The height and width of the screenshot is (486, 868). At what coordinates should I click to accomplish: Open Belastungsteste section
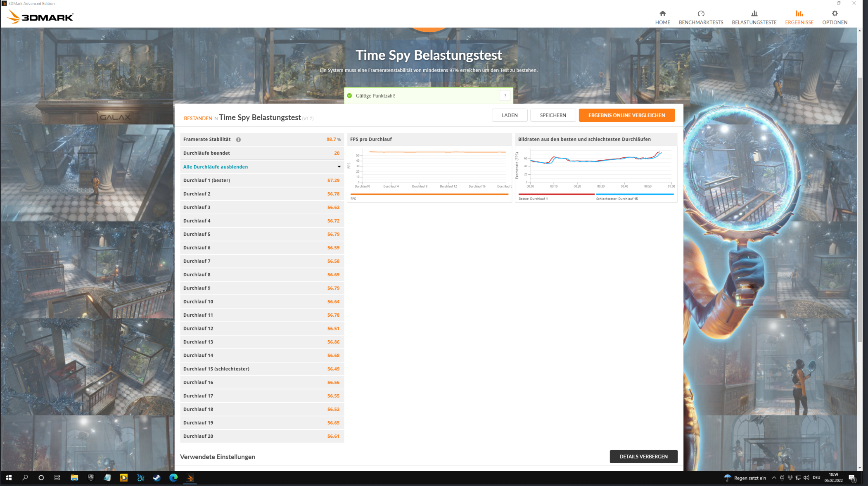754,17
